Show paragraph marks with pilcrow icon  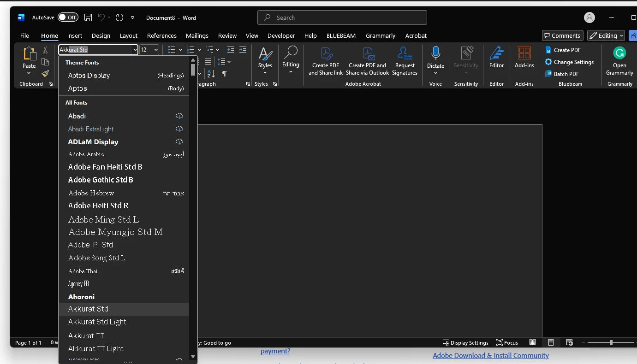click(225, 74)
